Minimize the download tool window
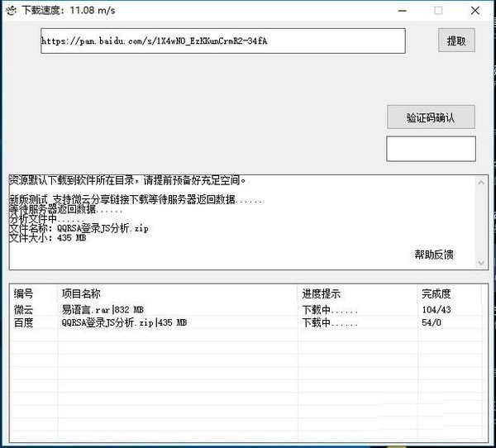The image size is (496, 448). [401, 11]
